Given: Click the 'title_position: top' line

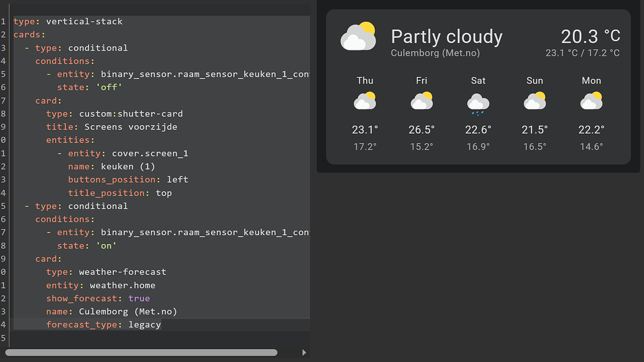Looking at the screenshot, I should tap(120, 193).
